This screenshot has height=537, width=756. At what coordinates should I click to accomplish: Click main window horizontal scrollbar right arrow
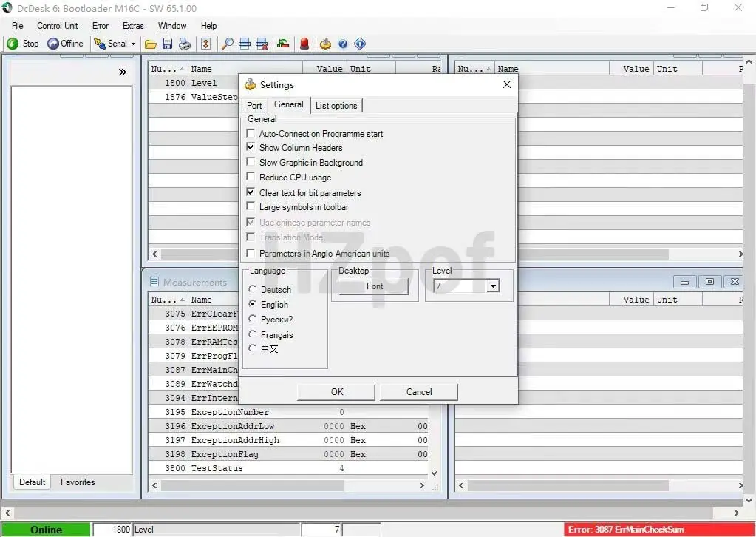(x=736, y=513)
